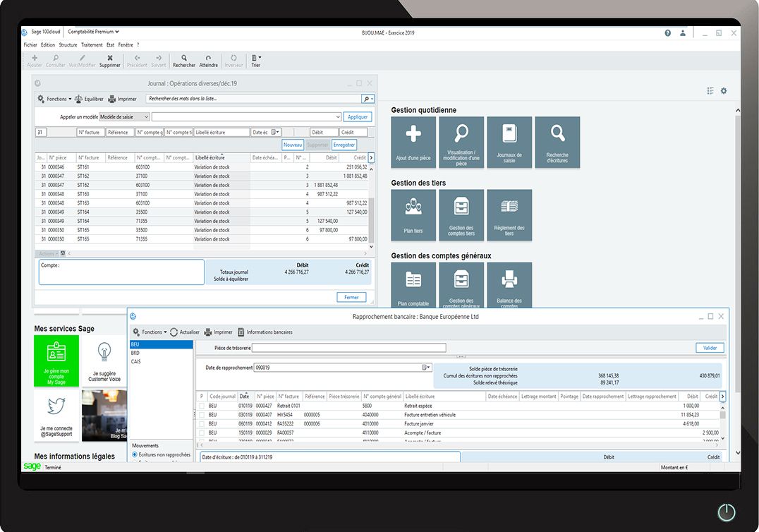Open the Plan tiers tile
Viewport: 759px width, 532px height.
click(x=413, y=214)
